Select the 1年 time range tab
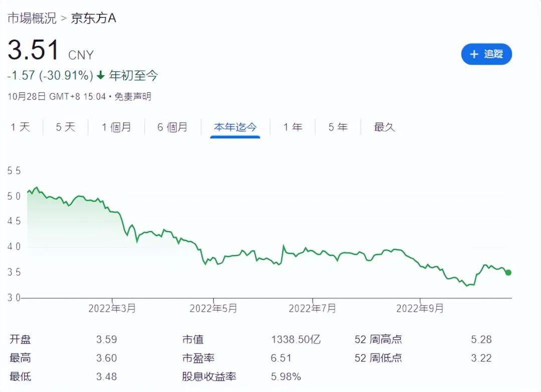Viewport: 541px width, 392px height. [293, 127]
